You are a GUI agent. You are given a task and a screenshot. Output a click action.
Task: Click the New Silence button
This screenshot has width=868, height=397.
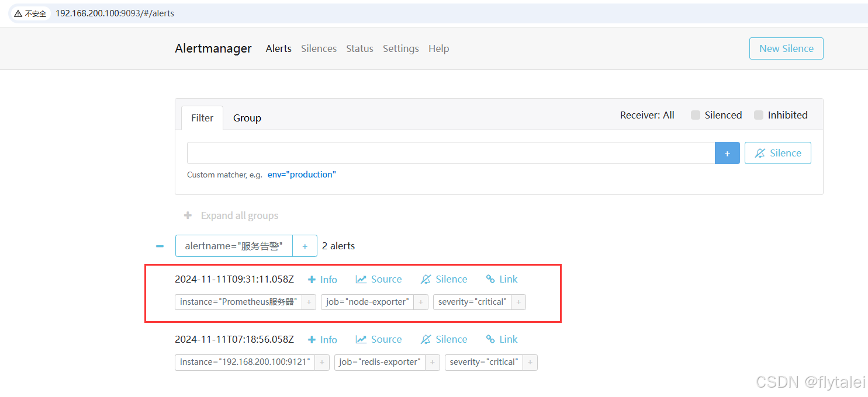786,48
